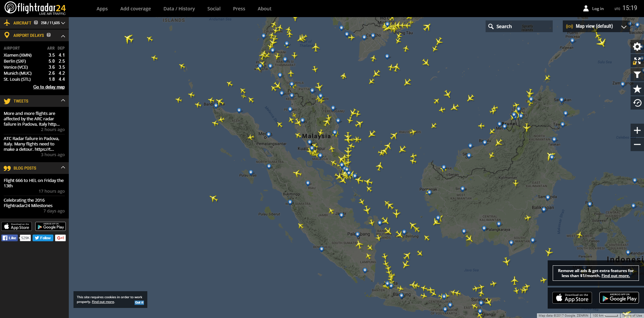Toggle fullscreen map icon
Viewport: 644px width, 318px height.
click(637, 61)
